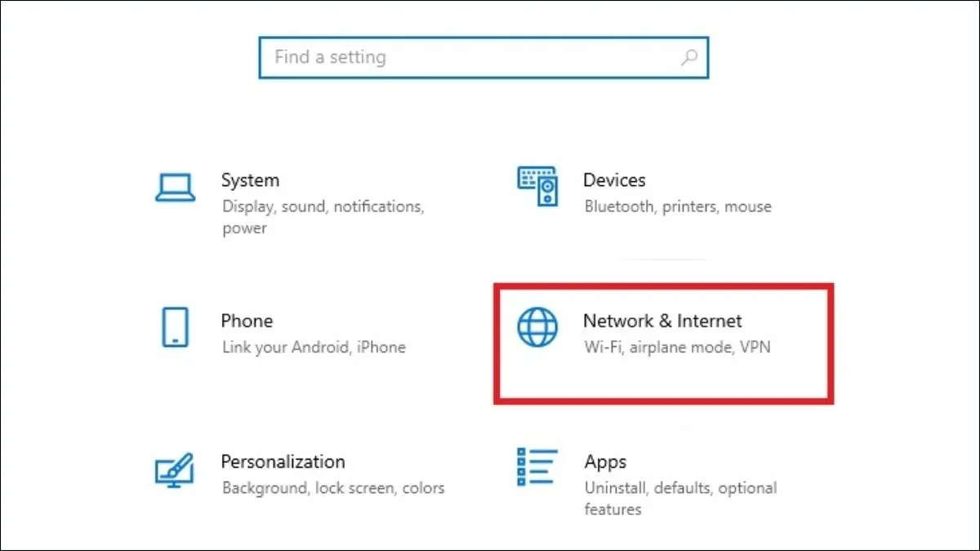Open the Apps settings category
This screenshot has width=980, height=551.
tap(605, 461)
